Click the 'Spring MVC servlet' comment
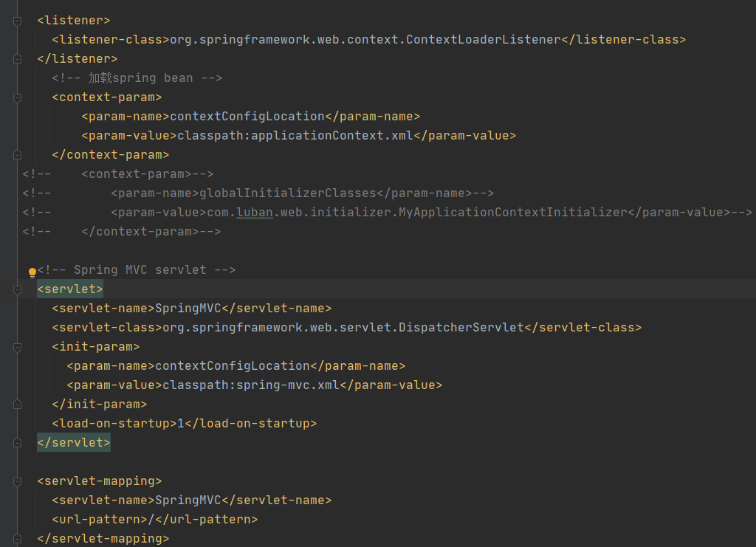Image resolution: width=756 pixels, height=547 pixels. (x=137, y=270)
